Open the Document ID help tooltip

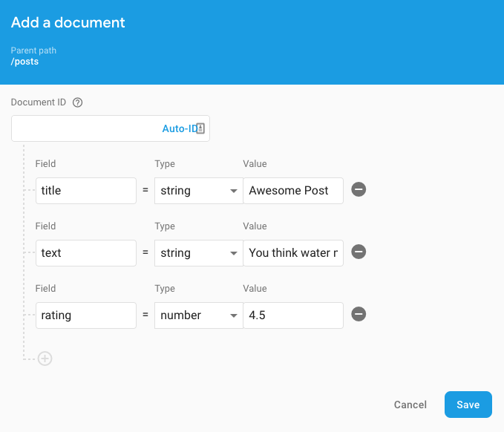77,102
